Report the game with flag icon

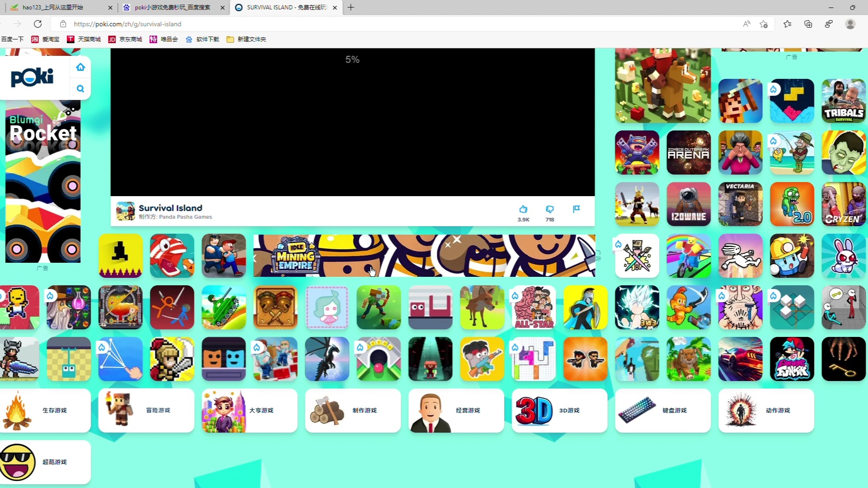[x=576, y=209]
